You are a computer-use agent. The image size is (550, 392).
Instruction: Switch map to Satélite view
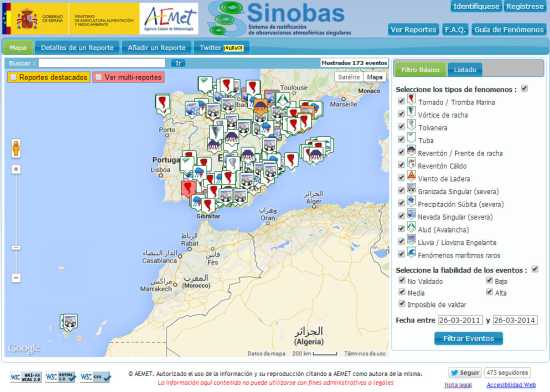pyautogui.click(x=349, y=77)
